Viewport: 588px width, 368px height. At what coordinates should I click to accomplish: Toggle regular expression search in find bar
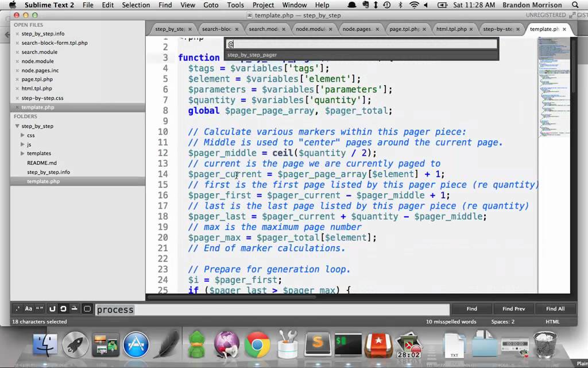tap(17, 309)
